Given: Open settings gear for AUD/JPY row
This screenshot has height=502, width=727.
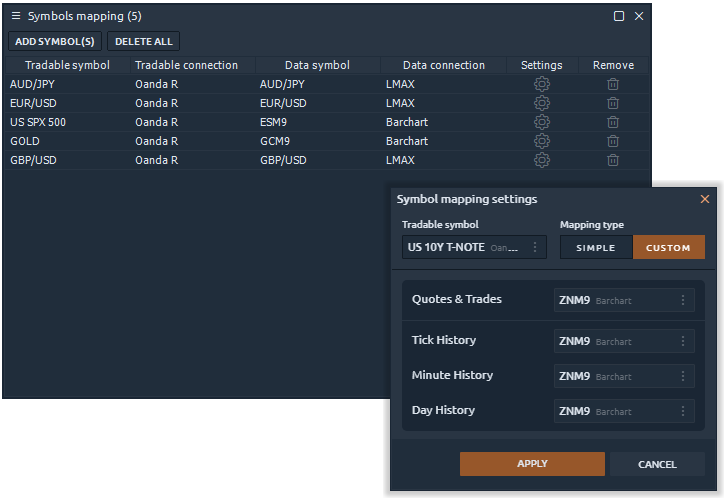Looking at the screenshot, I should click(542, 84).
